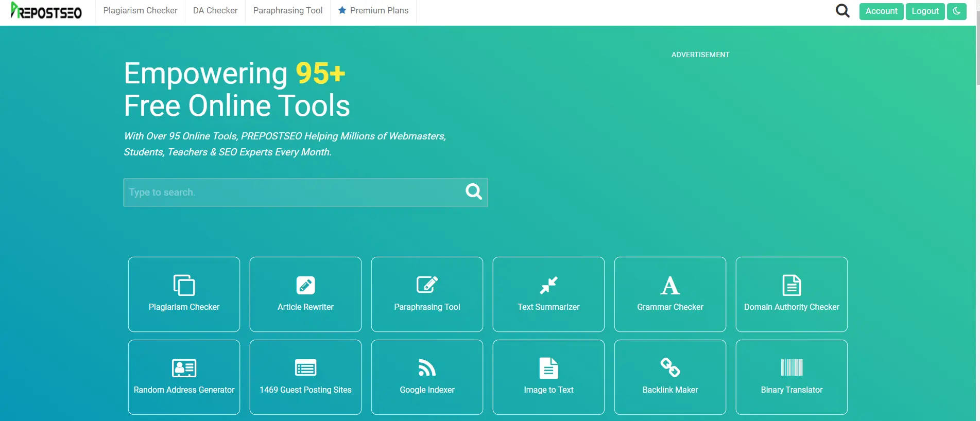Click the green Account button
Screen dimensions: 980x421
click(x=881, y=11)
